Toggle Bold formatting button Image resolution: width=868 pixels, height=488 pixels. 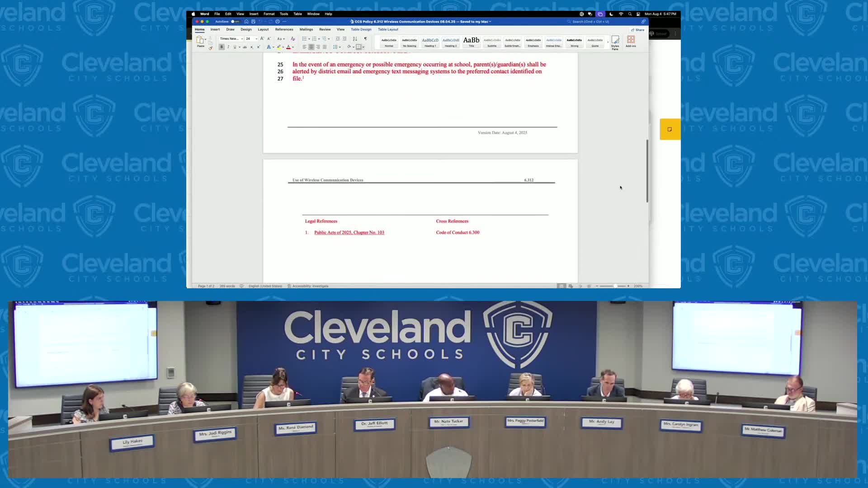[222, 47]
